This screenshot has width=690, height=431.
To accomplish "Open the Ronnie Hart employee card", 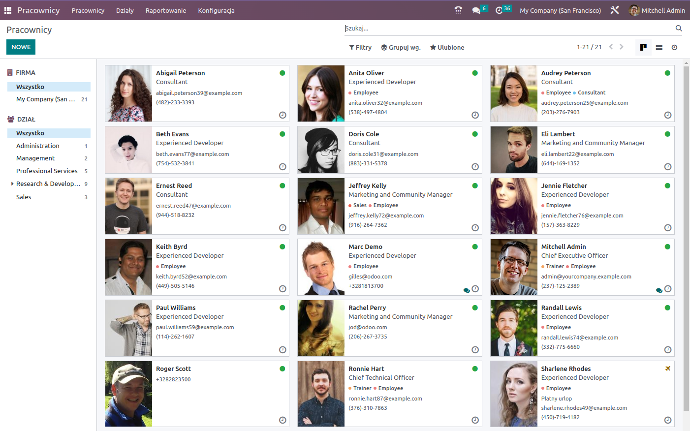I will click(x=389, y=394).
